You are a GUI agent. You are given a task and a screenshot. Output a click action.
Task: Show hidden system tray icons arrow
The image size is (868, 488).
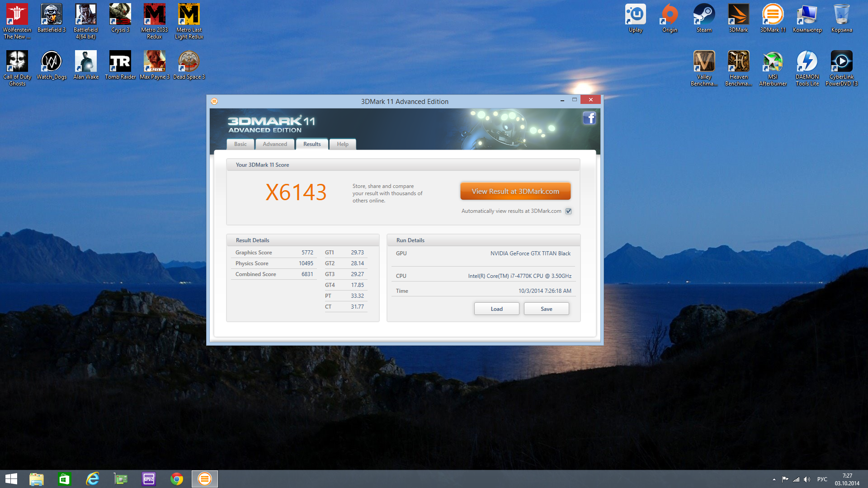(774, 479)
